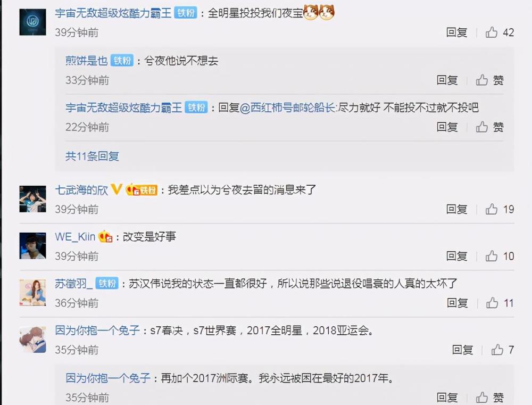This screenshot has height=405, width=532.
Task: Like 苏徵羽_'s comment with 11 likes
Action: point(492,303)
